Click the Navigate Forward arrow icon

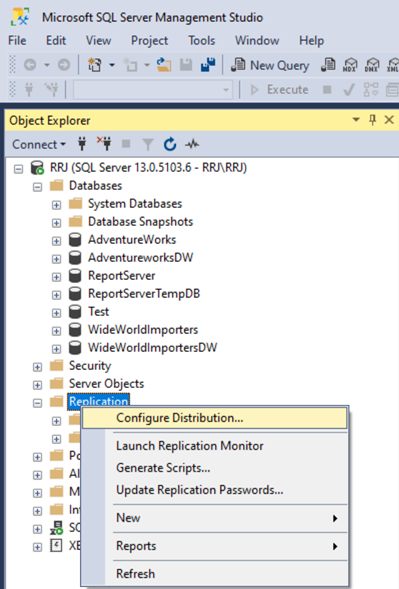[x=64, y=65]
